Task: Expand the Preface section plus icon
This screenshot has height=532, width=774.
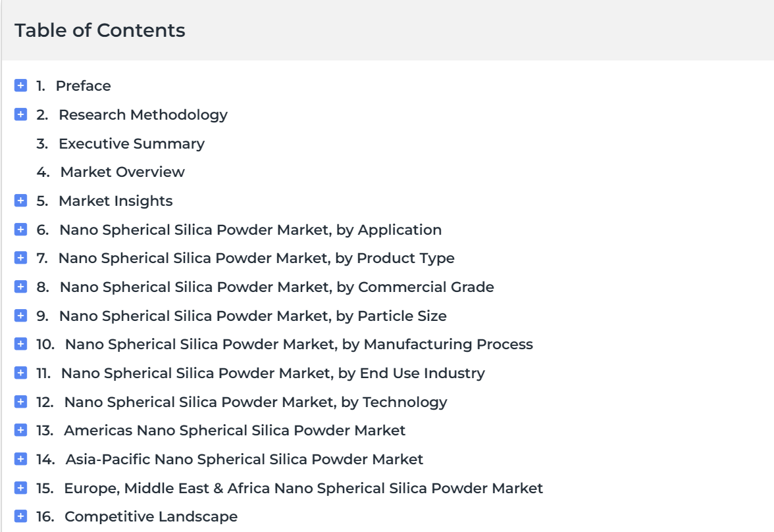Action: coord(21,85)
